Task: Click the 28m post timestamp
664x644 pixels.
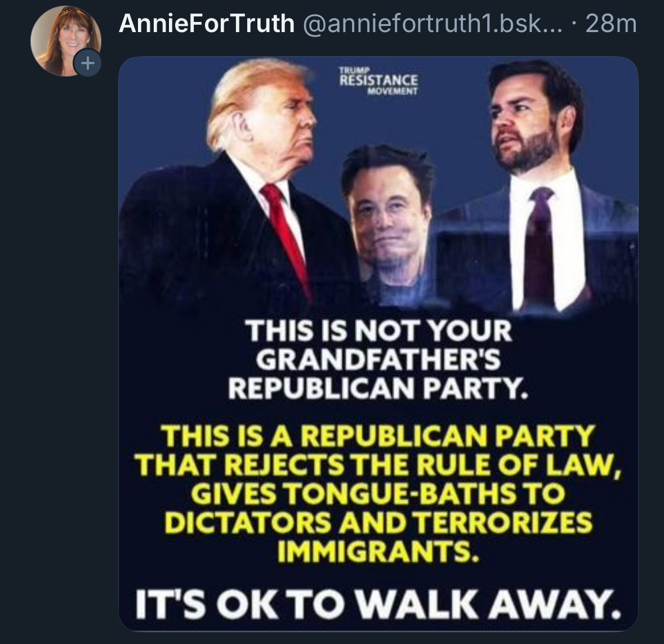Action: click(611, 24)
